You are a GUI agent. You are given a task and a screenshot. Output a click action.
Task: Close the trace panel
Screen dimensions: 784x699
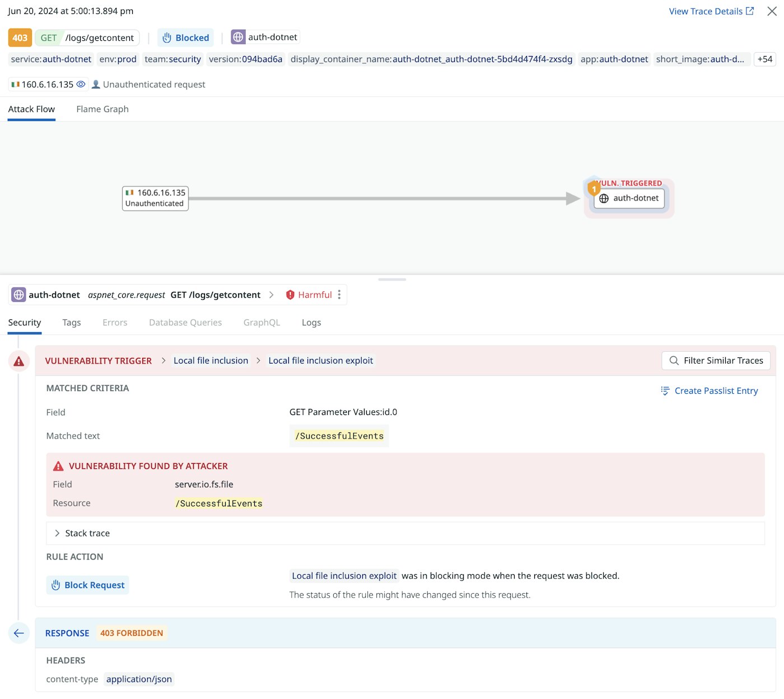point(772,11)
